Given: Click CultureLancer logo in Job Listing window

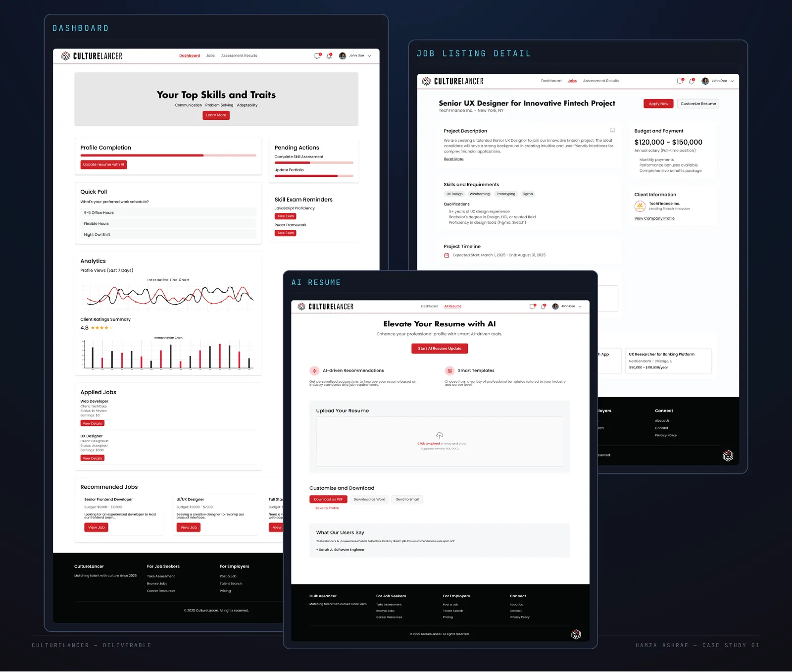Looking at the screenshot, I should (x=453, y=81).
